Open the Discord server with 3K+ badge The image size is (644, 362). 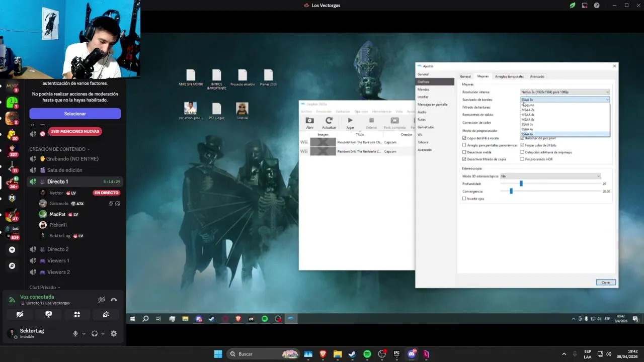pyautogui.click(x=12, y=182)
